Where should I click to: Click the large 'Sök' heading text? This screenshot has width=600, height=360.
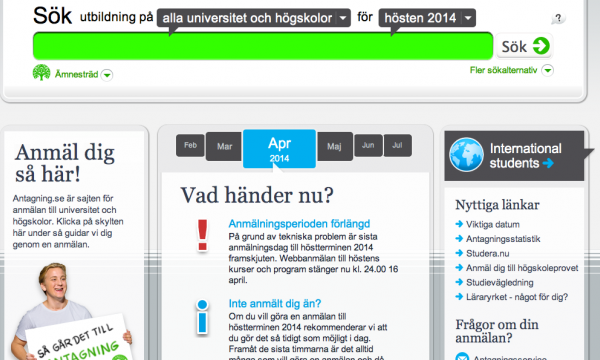pyautogui.click(x=52, y=16)
